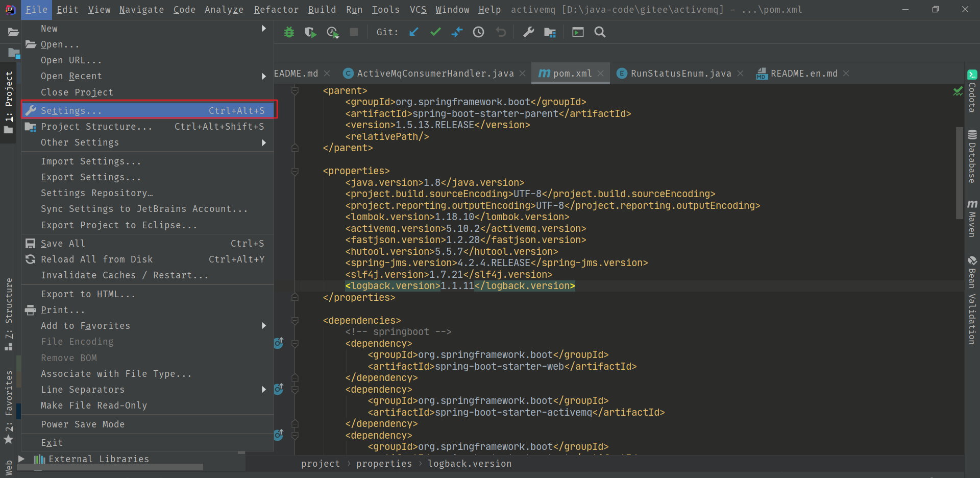980x478 pixels.
Task: Stop the running process
Action: click(x=354, y=32)
